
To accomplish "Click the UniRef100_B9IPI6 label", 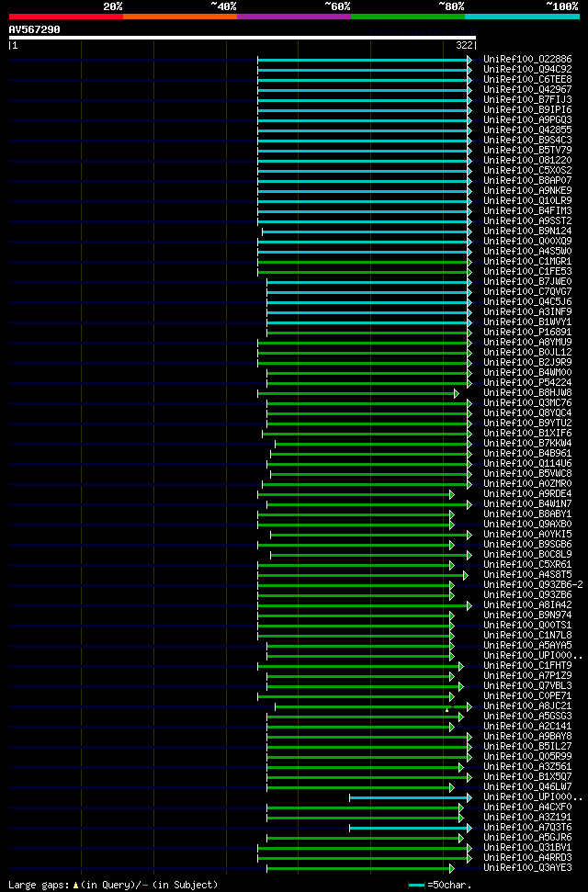I will click(x=527, y=110).
